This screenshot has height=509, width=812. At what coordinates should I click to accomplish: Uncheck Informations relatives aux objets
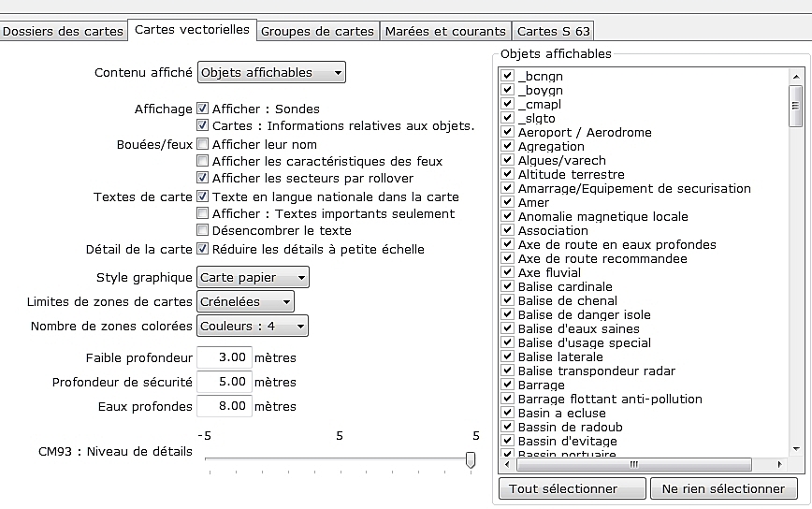point(202,125)
